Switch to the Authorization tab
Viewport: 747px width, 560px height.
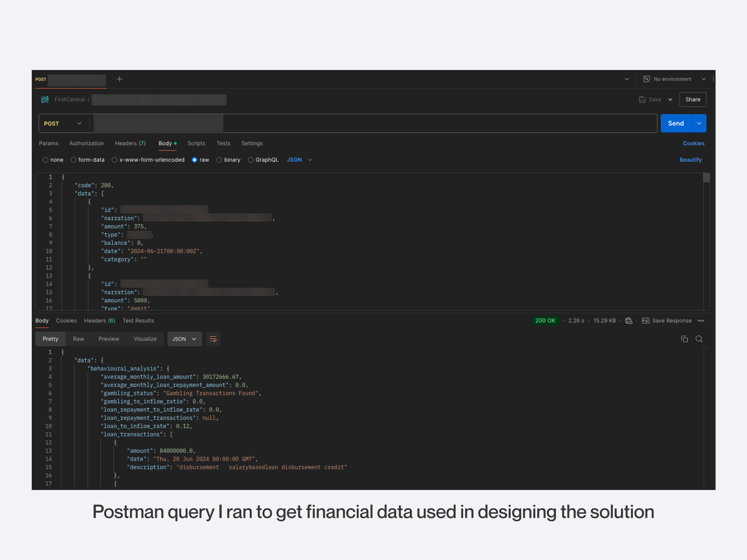coord(86,143)
